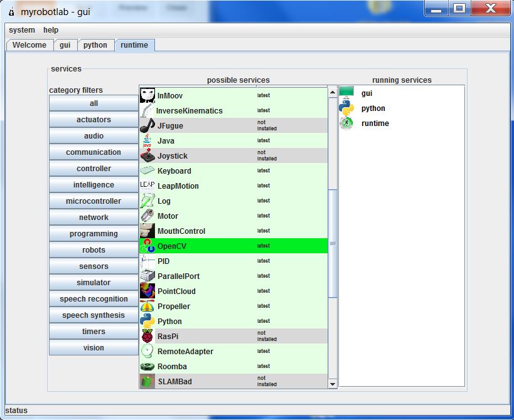The height and width of the screenshot is (420, 514).
Task: Click the OpenCV logo icon
Action: 147,246
